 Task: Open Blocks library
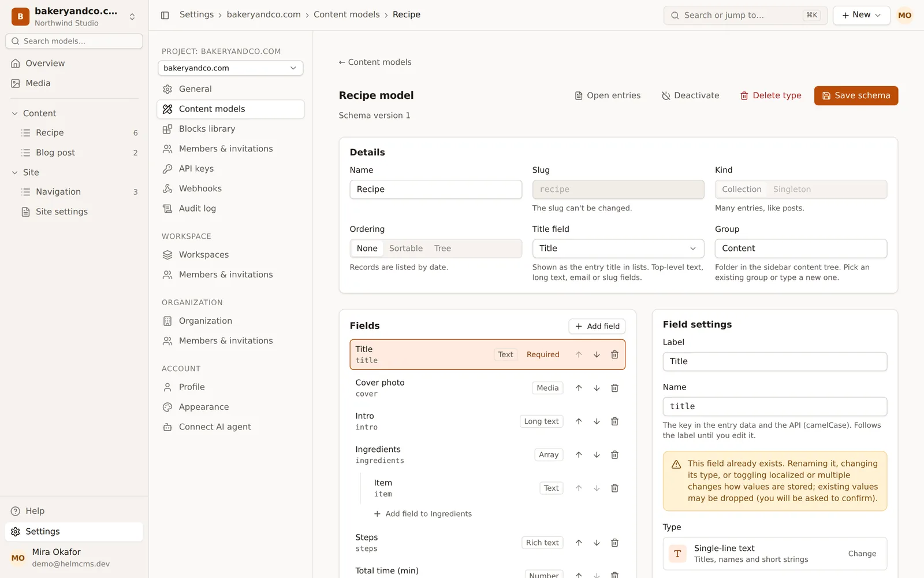point(230,129)
